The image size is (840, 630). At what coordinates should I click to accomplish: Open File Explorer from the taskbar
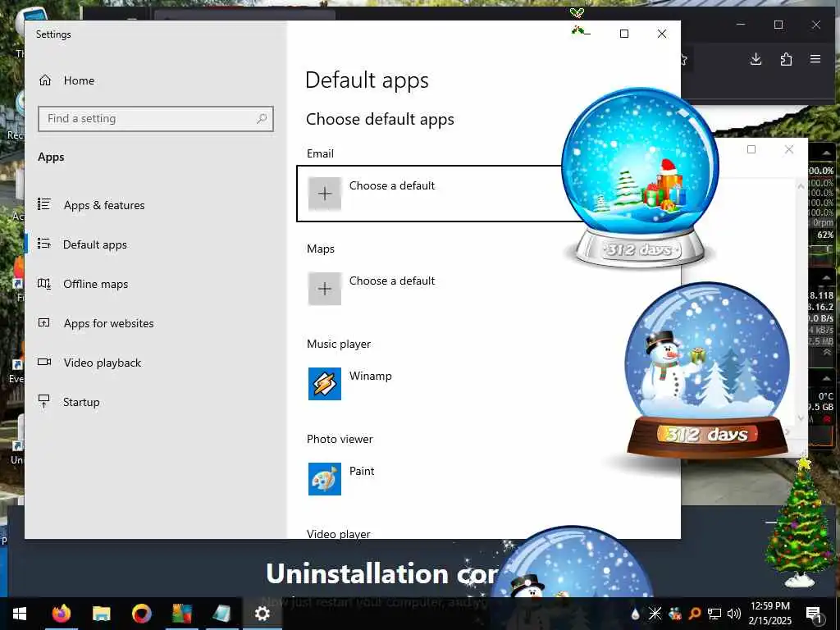101,614
